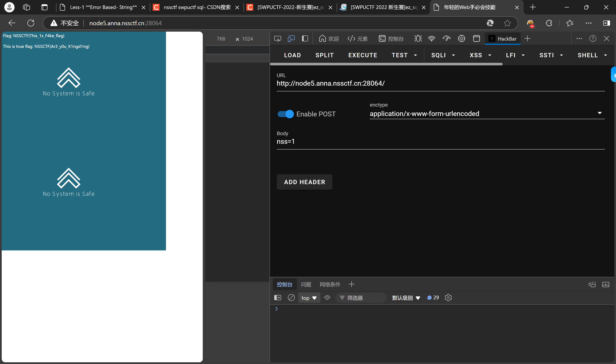Select the HackBar tab
616x364 pixels.
[x=502, y=38]
